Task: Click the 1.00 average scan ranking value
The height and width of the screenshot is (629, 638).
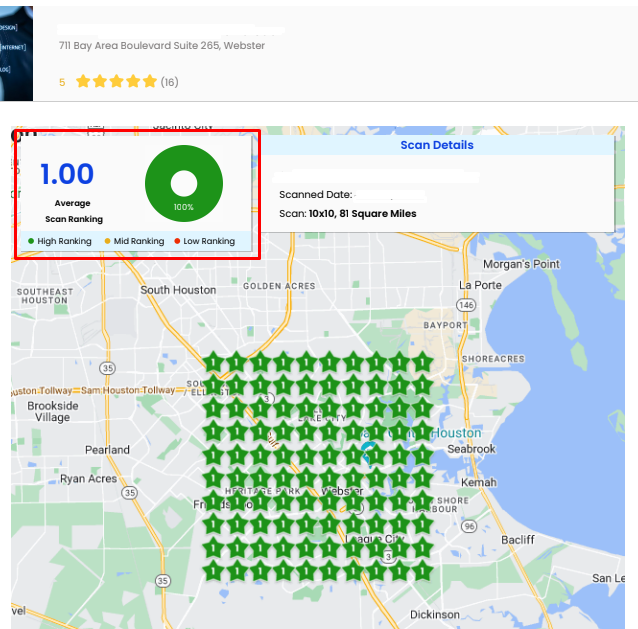Action: 67,174
